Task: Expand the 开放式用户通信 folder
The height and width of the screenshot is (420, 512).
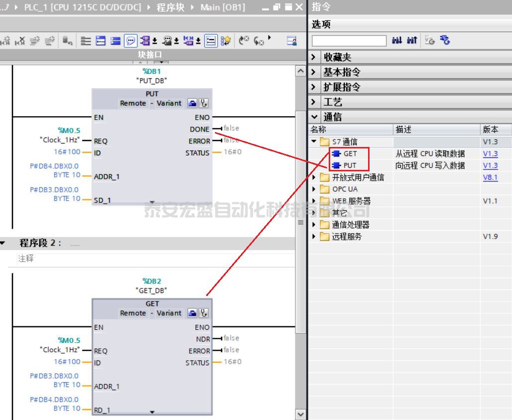Action: tap(314, 177)
